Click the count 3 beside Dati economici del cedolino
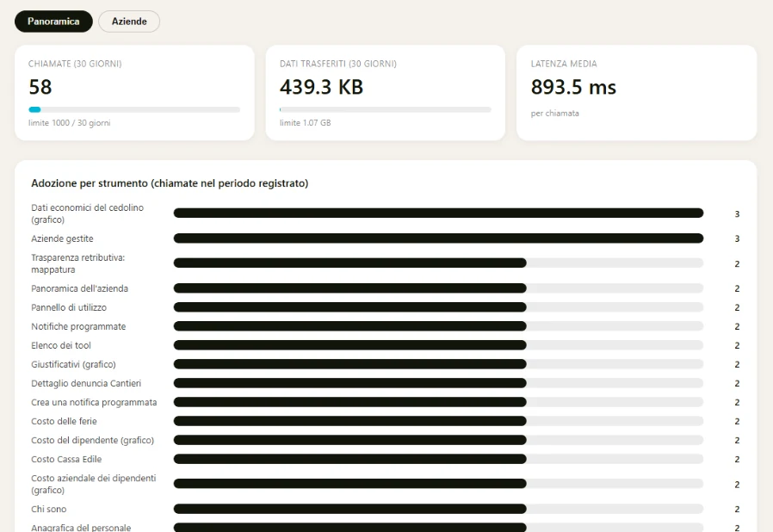This screenshot has width=773, height=532. 737,214
